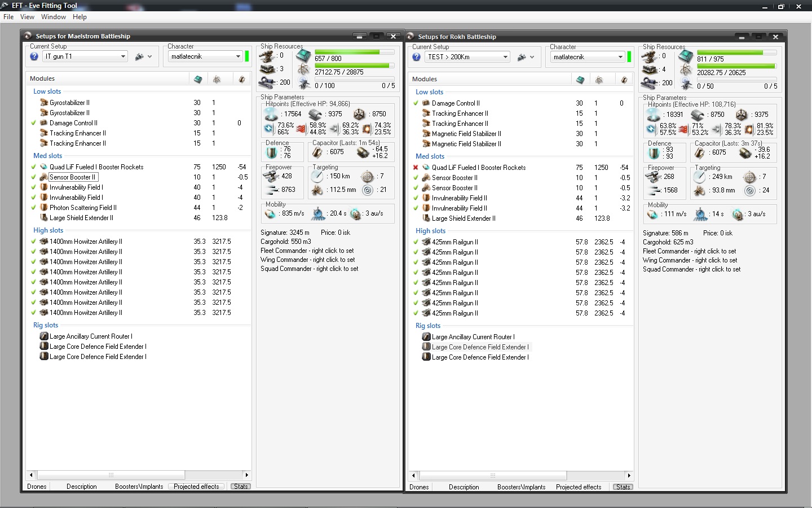The width and height of the screenshot is (812, 508).
Task: Click the turret DPS icon beside 428
Action: pyautogui.click(x=271, y=176)
